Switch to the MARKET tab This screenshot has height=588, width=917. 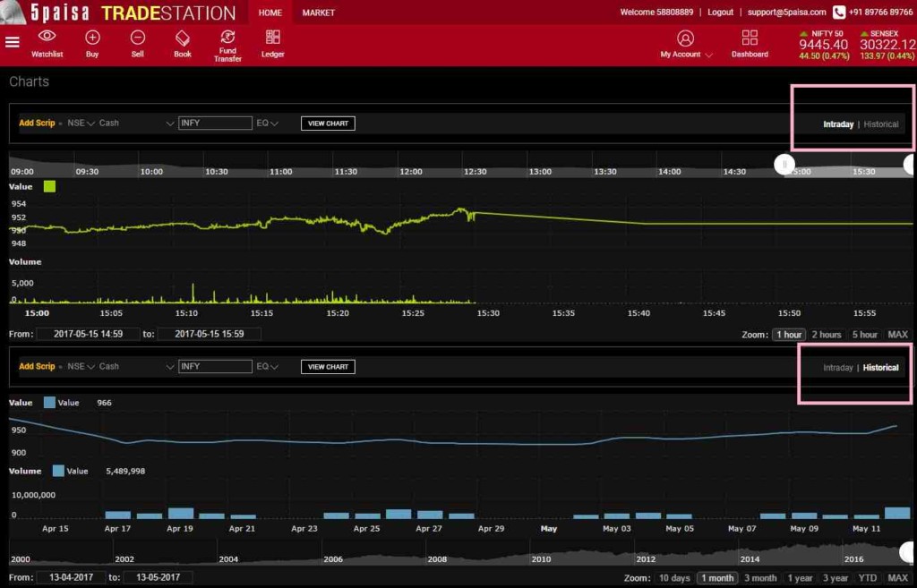319,13
